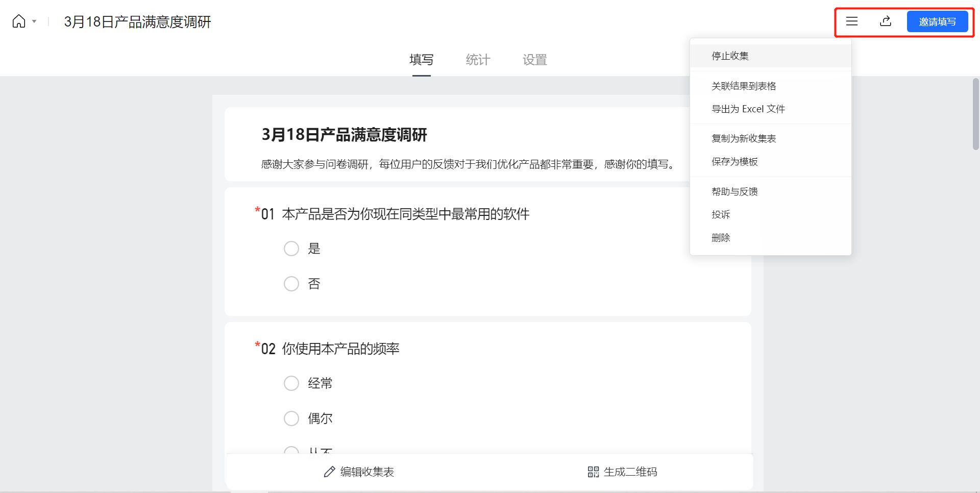Select the 是 radio button
The height and width of the screenshot is (493, 980).
(x=291, y=249)
